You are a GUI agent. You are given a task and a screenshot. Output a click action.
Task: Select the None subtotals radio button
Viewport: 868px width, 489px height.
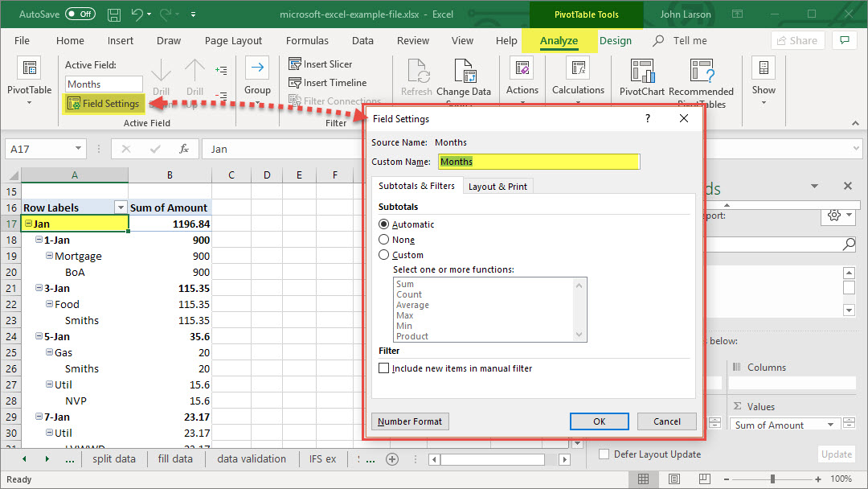(384, 240)
